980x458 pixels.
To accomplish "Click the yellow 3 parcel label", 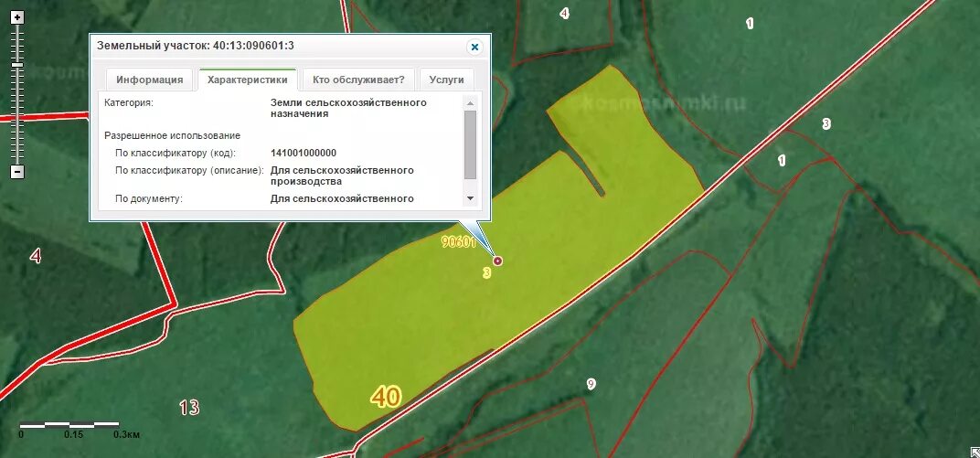I will [487, 272].
